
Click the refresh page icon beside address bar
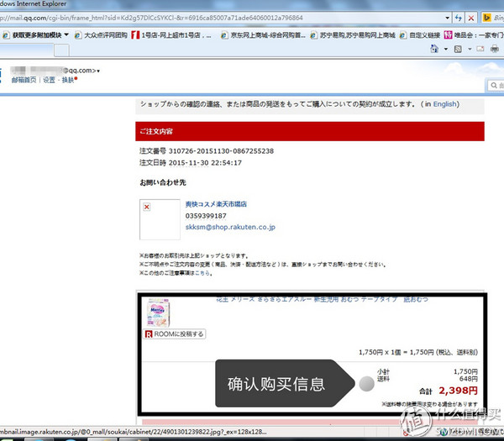(x=459, y=18)
